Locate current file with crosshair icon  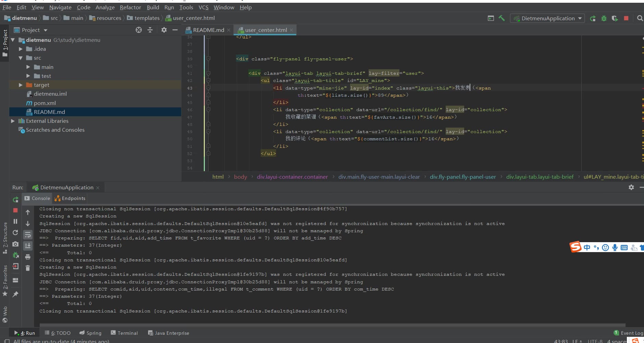tap(139, 30)
